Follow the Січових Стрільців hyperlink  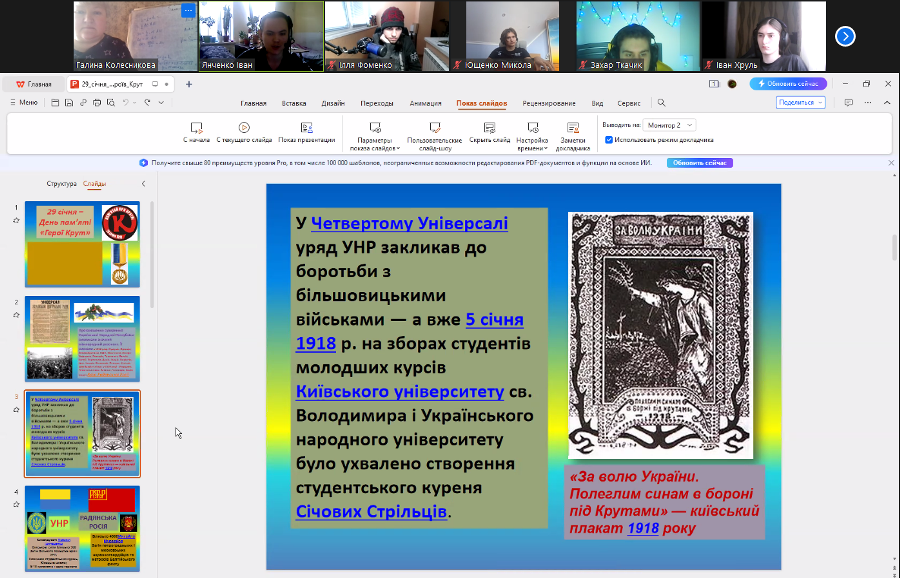[x=371, y=511]
